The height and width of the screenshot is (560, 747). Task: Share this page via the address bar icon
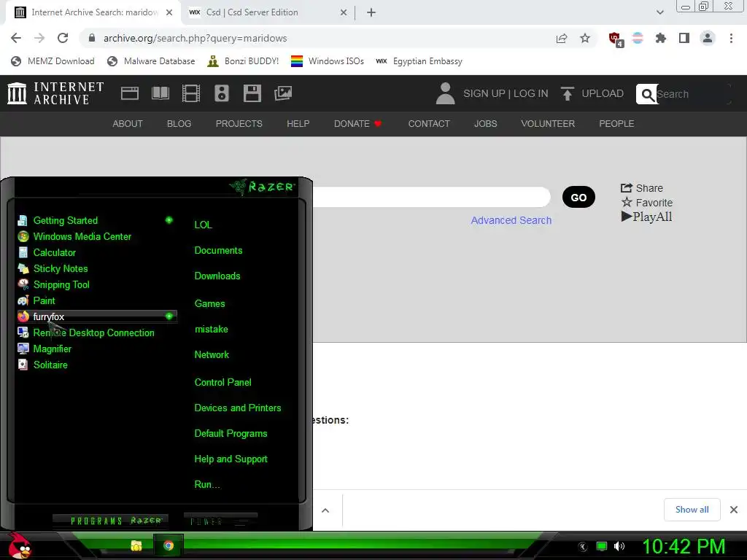562,38
